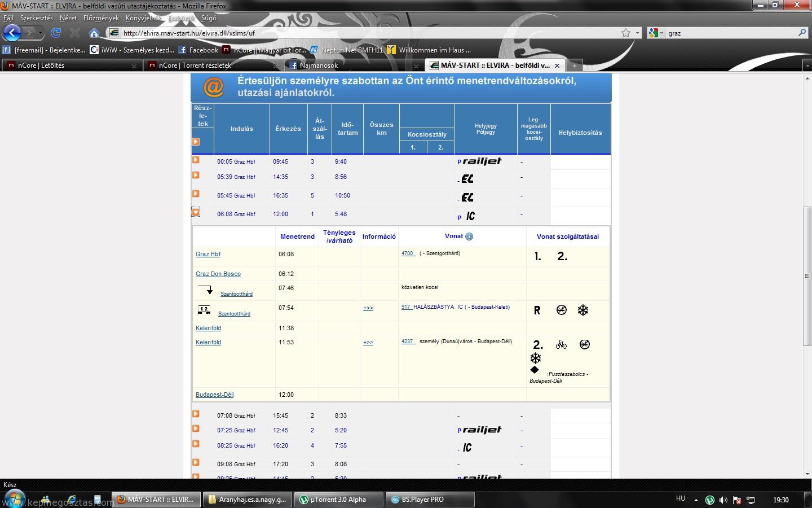Click the +>> info link for train 917
This screenshot has height=508, width=812.
[368, 308]
